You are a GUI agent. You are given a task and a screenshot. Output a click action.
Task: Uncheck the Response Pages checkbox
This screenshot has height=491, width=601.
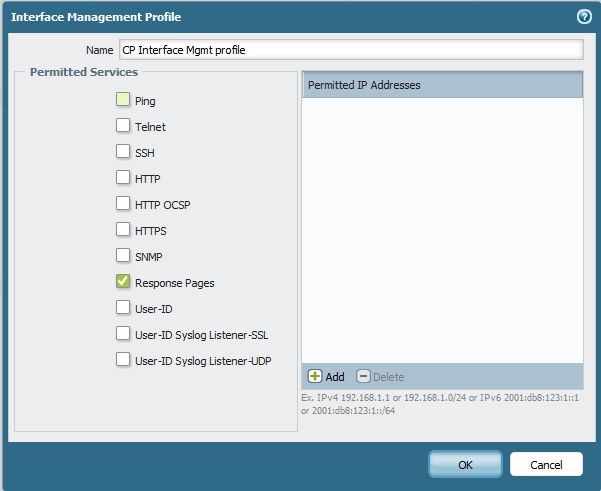pyautogui.click(x=123, y=282)
